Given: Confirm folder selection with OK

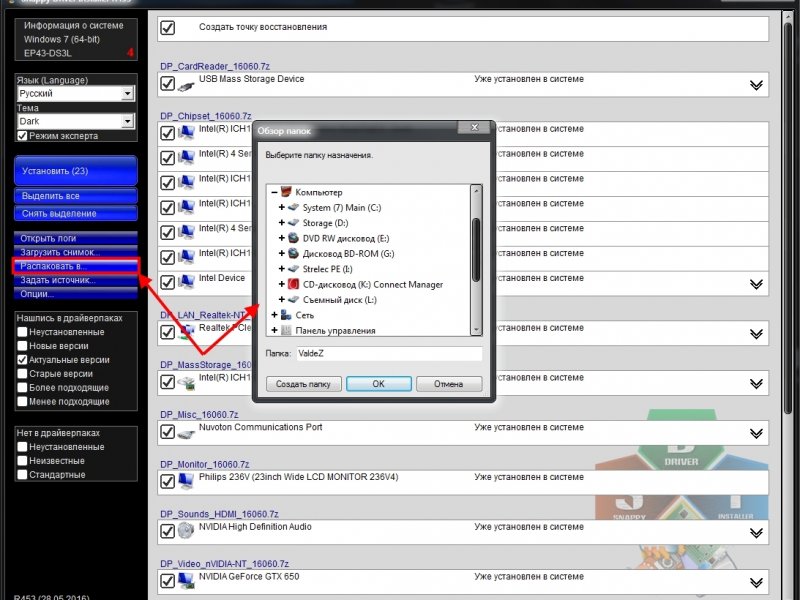Looking at the screenshot, I should [x=379, y=384].
